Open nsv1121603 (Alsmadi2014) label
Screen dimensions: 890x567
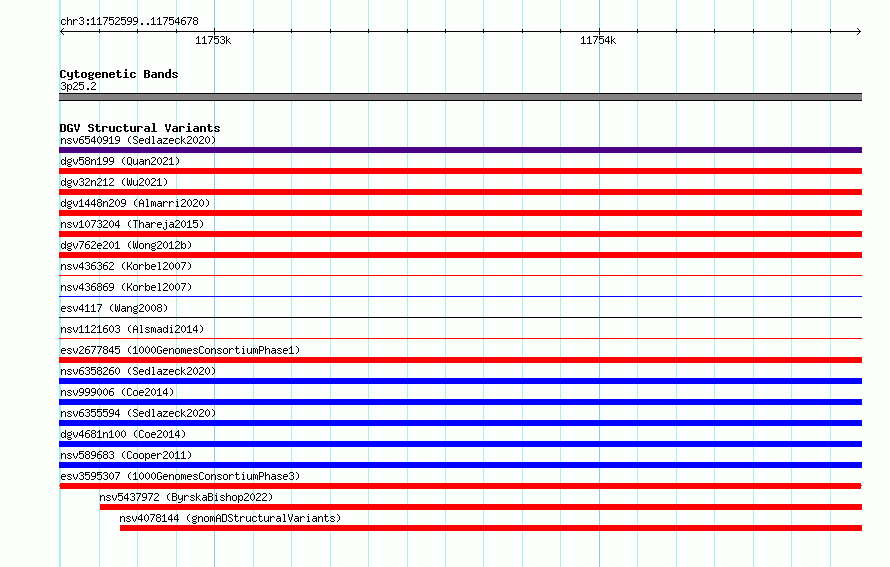[x=132, y=329]
